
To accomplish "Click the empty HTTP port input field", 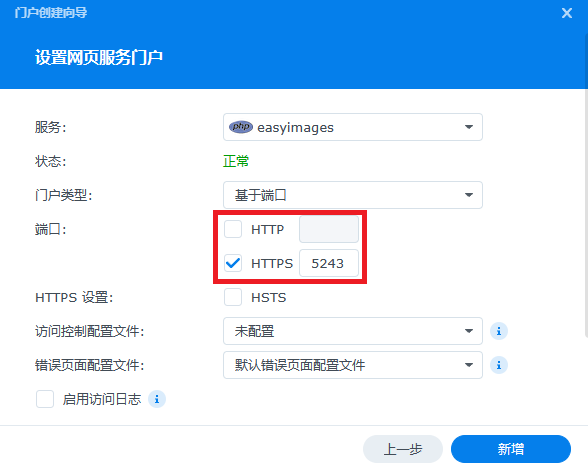I will click(329, 229).
